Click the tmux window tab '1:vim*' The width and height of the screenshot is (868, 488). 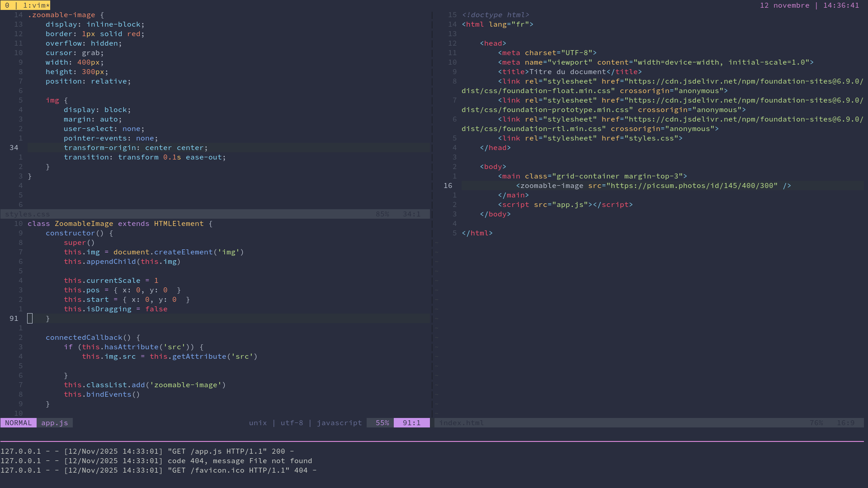(36, 5)
